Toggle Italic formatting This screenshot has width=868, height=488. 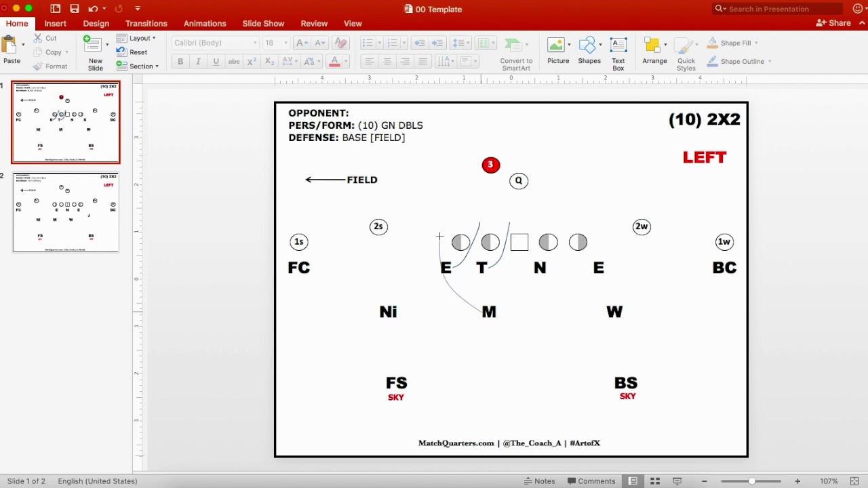(198, 61)
